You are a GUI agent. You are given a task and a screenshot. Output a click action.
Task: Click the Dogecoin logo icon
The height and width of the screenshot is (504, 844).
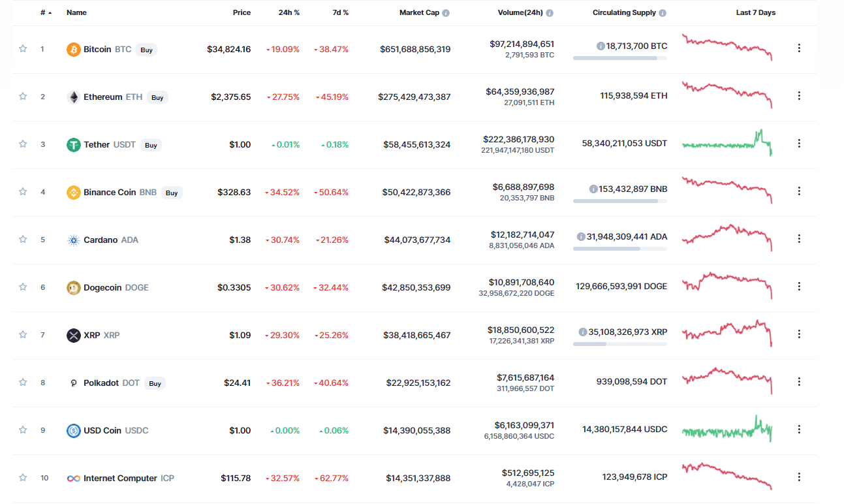click(74, 288)
